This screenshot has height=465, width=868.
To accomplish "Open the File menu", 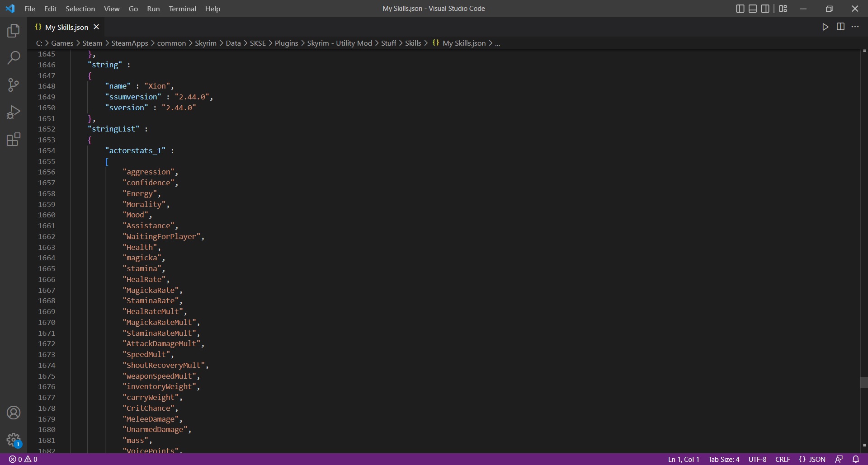I will coord(30,9).
